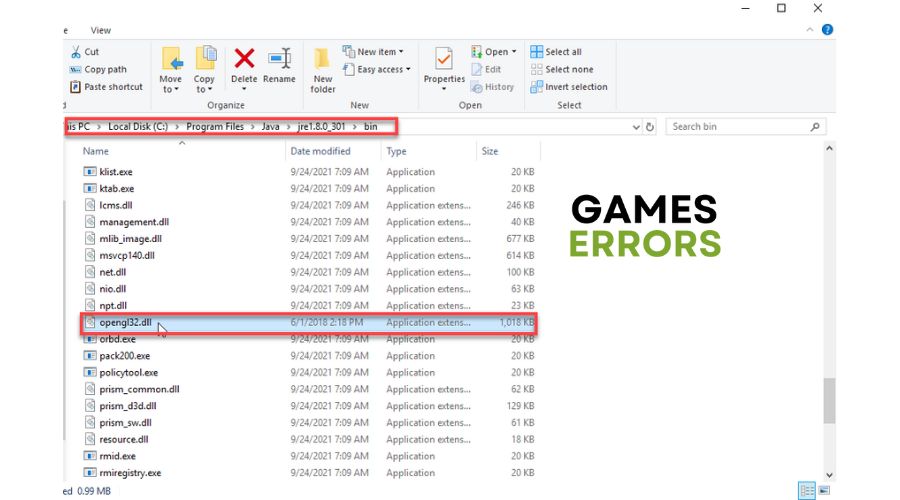Select rmiregistry.exe file

click(308, 472)
